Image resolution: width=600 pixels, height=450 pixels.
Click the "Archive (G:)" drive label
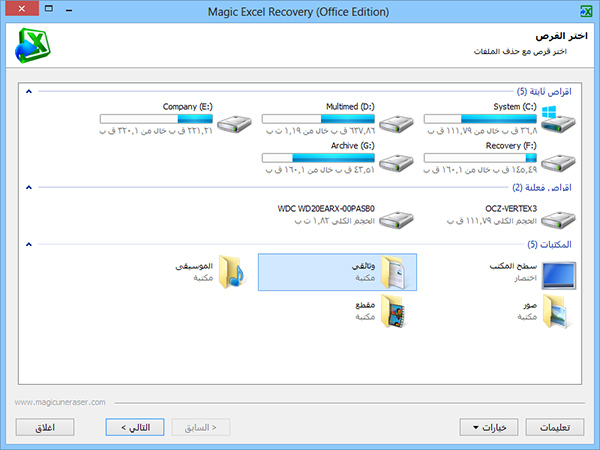pyautogui.click(x=353, y=145)
